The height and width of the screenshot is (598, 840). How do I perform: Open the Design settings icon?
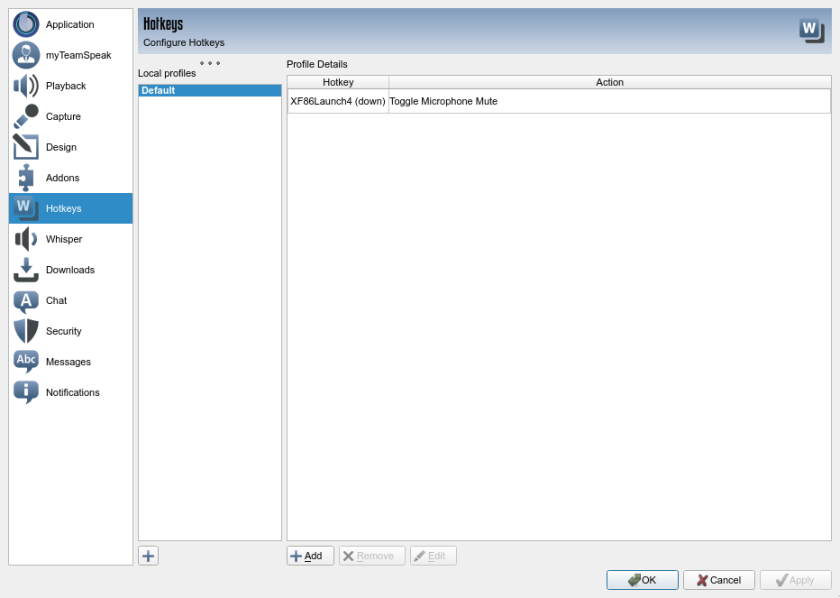(x=26, y=147)
